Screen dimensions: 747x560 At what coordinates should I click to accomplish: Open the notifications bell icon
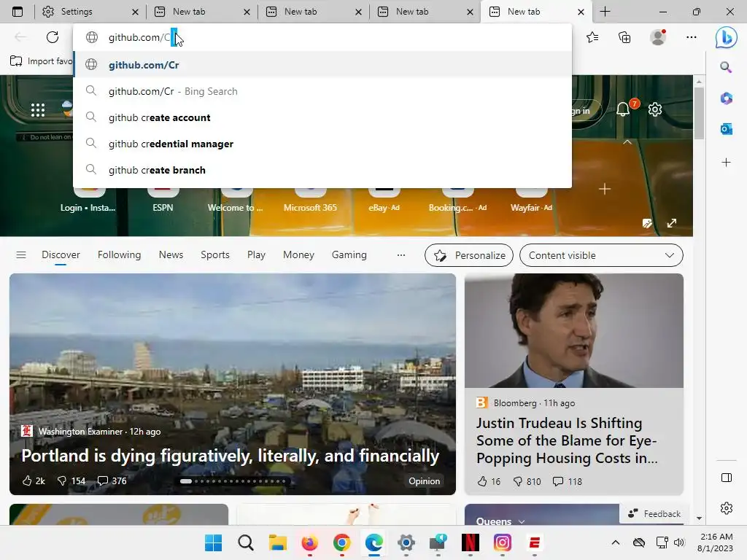tap(623, 109)
